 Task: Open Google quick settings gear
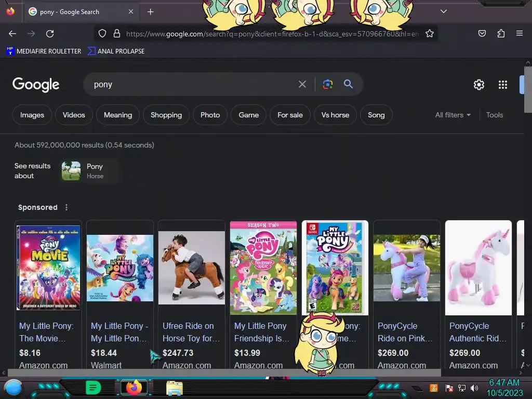click(478, 85)
